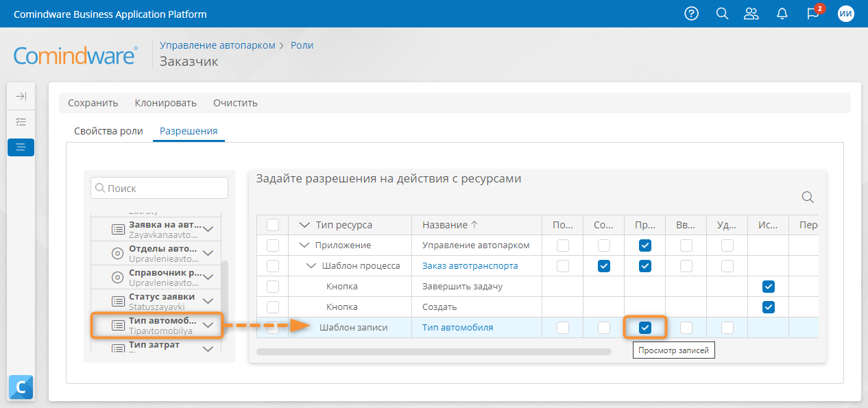Uncheck use permission for Создать button
Image resolution: width=868 pixels, height=408 pixels.
(x=769, y=307)
